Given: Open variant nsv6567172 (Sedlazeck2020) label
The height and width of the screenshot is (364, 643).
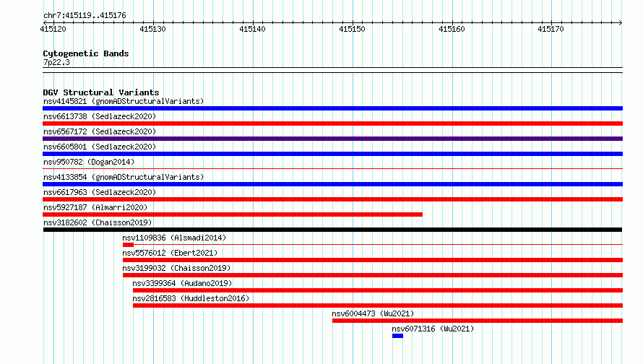Looking at the screenshot, I should coord(100,131).
